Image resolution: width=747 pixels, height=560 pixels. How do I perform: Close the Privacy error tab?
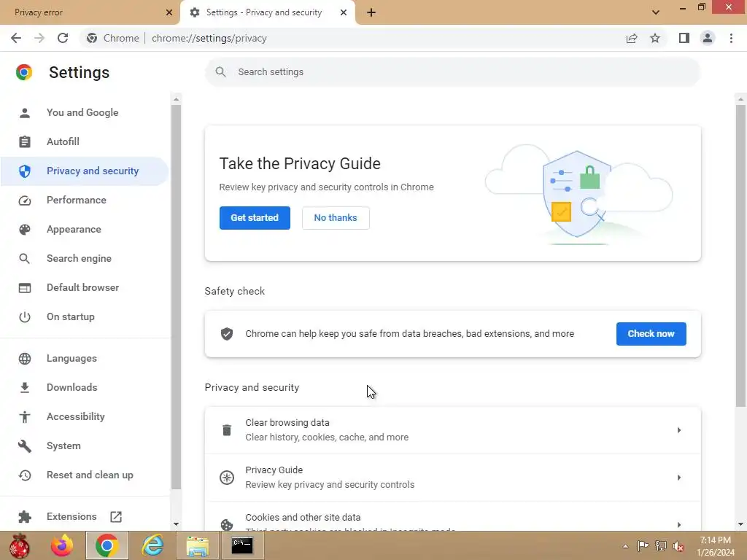[169, 12]
